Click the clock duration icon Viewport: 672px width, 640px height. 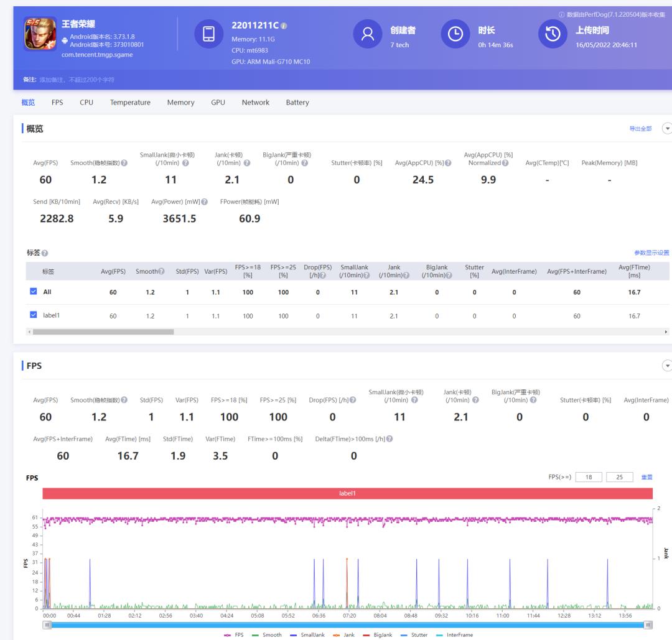(x=455, y=34)
